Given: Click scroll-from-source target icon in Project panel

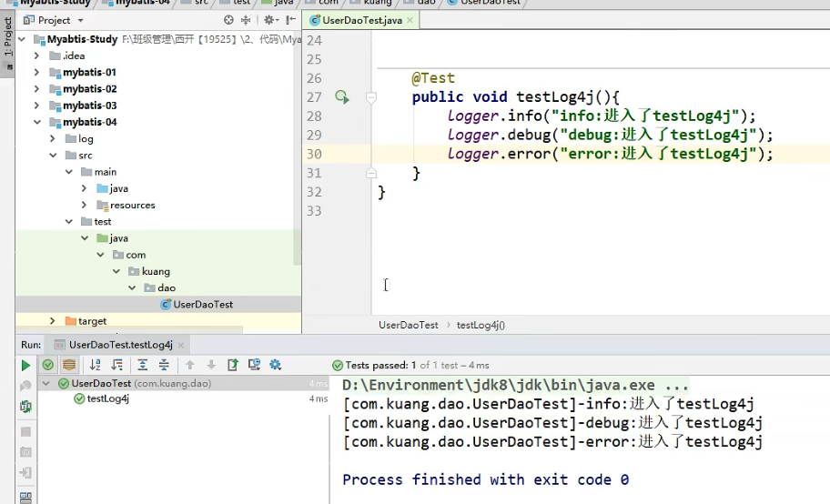Looking at the screenshot, I should (x=228, y=20).
